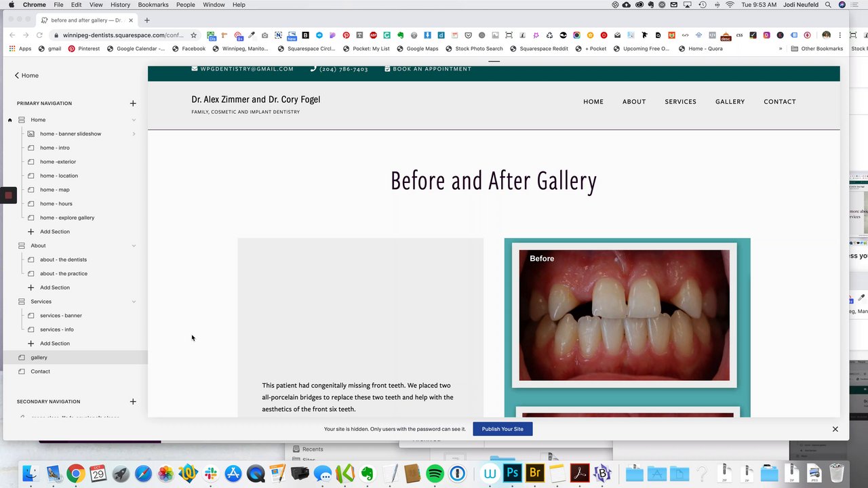Select home - location in the sidebar
The height and width of the screenshot is (488, 868).
tap(59, 176)
